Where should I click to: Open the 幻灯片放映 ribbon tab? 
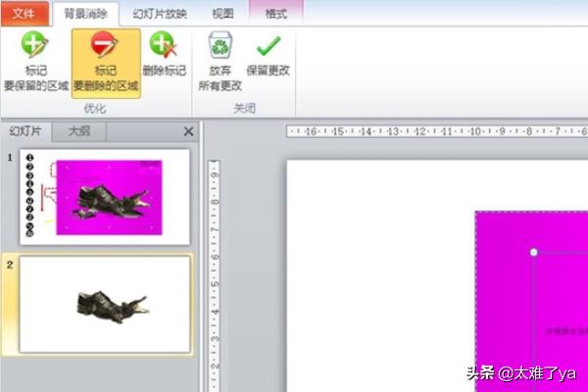160,14
